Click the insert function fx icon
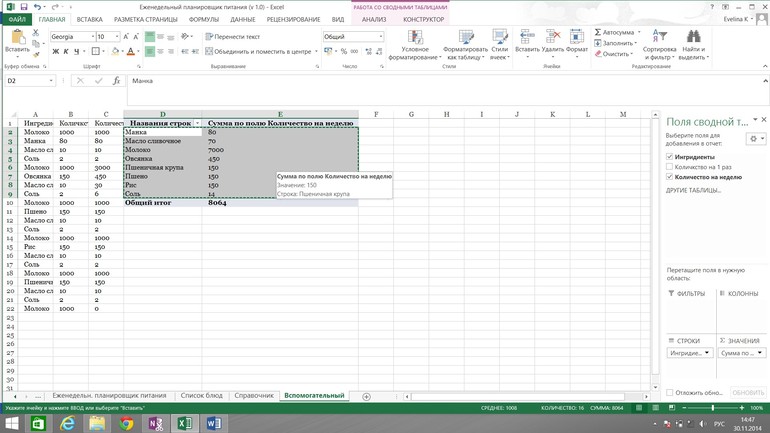The image size is (770, 433). 116,81
